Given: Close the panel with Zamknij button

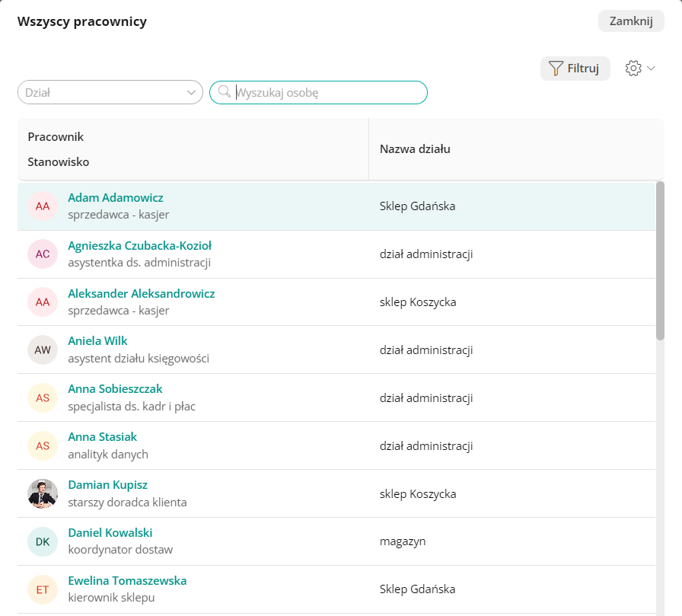Looking at the screenshot, I should click(x=631, y=21).
